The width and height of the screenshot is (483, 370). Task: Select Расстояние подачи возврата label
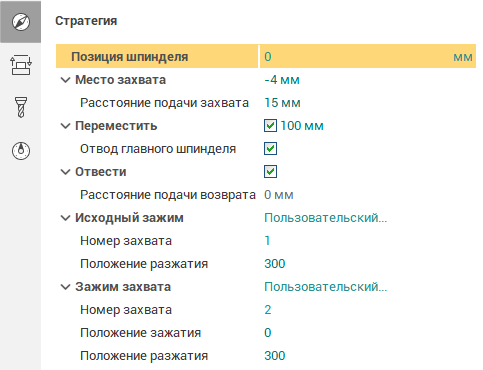[x=168, y=195]
